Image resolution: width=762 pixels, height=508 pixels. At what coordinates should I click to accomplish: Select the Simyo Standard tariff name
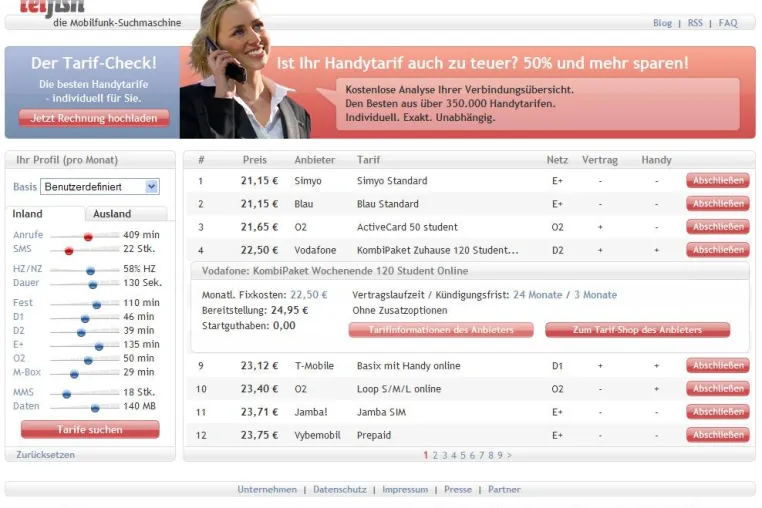click(x=392, y=181)
